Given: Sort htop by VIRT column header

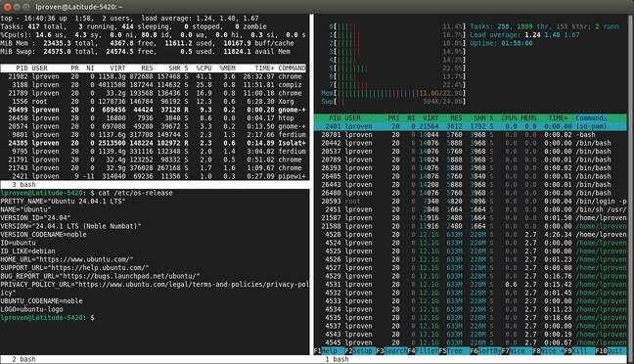Looking at the screenshot, I should [x=430, y=118].
